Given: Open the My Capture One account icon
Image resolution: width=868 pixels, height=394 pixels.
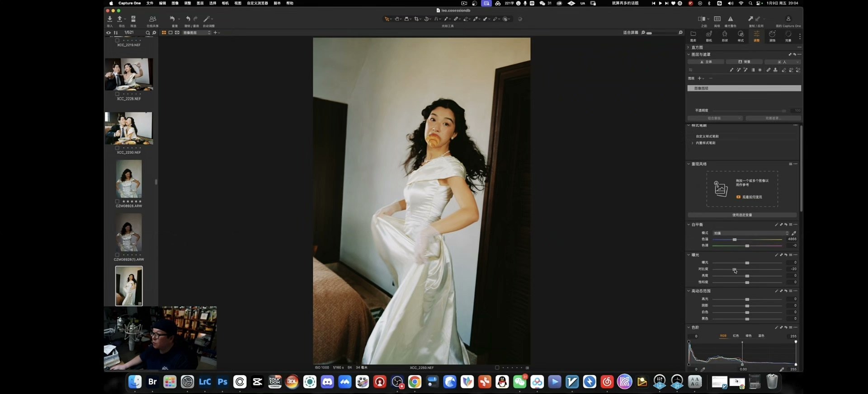Looking at the screenshot, I should pyautogui.click(x=788, y=19).
